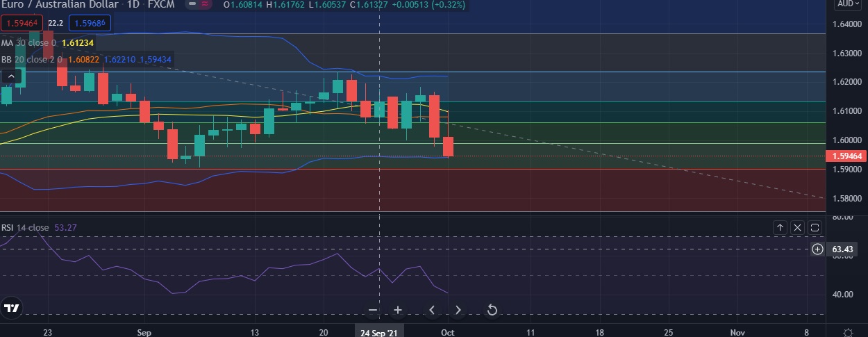This screenshot has width=868, height=337.
Task: Reset the chart view with circular arrow
Action: tap(492, 310)
